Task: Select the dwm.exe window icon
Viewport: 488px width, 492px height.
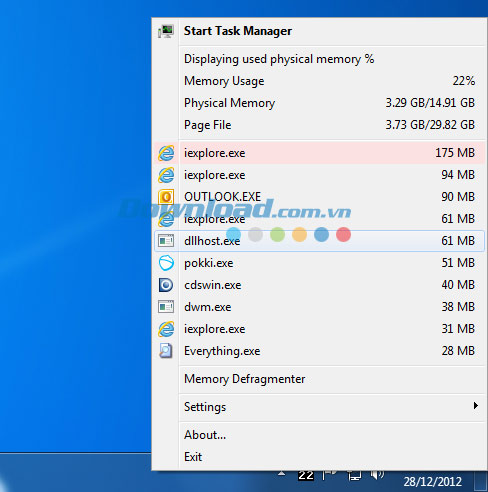Action: click(166, 307)
